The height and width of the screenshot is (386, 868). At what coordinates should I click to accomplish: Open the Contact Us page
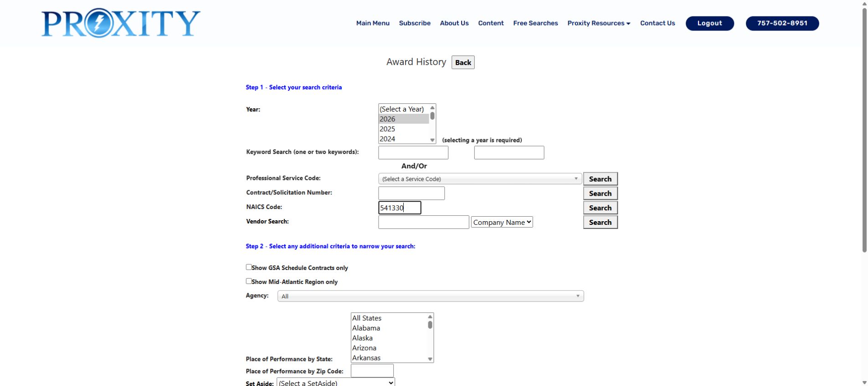(x=657, y=23)
